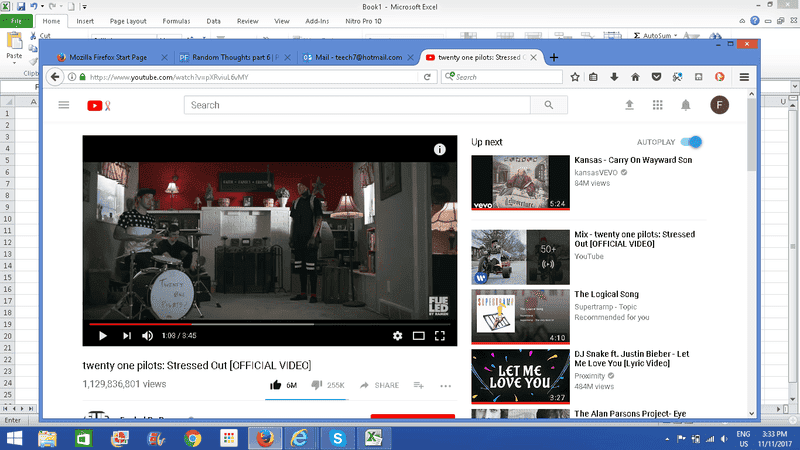The height and width of the screenshot is (450, 800).
Task: Click the YouTube search magnifier button
Action: (x=549, y=105)
